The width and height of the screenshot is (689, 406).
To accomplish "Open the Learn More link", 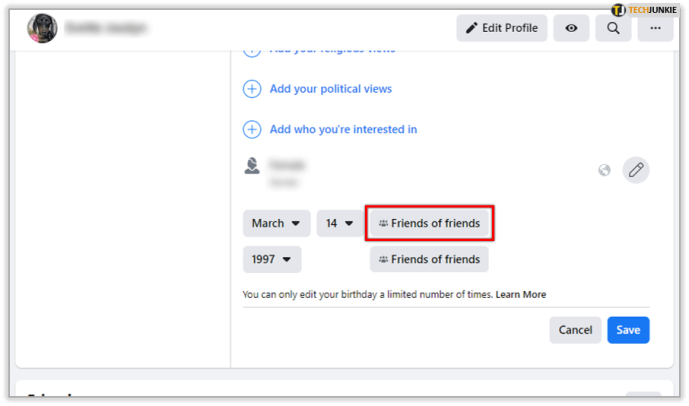I will point(521,294).
